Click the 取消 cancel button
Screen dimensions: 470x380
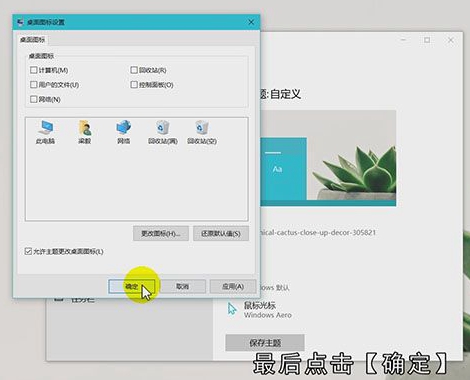(182, 286)
